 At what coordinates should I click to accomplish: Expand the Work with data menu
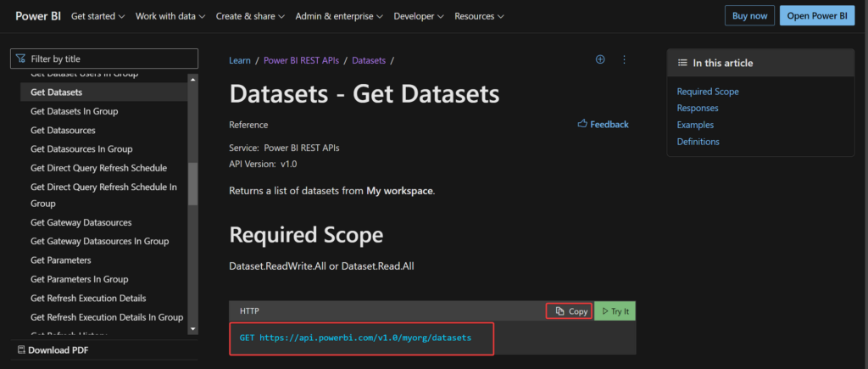[170, 16]
